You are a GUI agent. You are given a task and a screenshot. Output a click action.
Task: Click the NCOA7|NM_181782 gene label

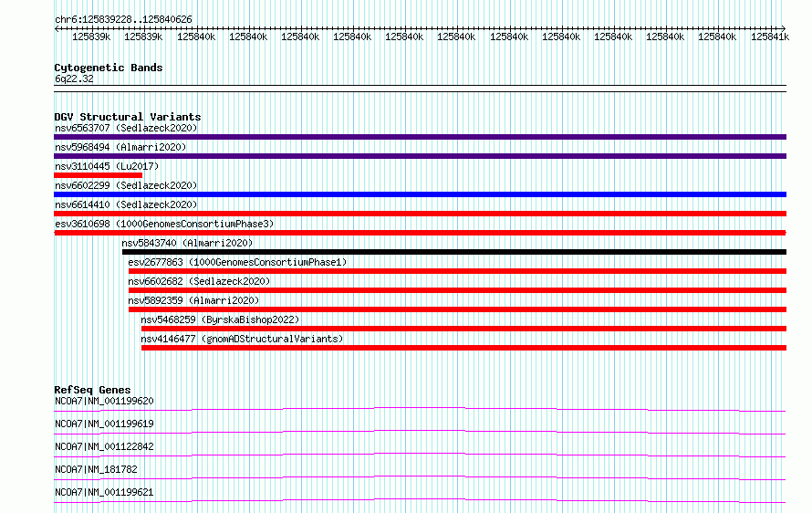click(x=96, y=469)
